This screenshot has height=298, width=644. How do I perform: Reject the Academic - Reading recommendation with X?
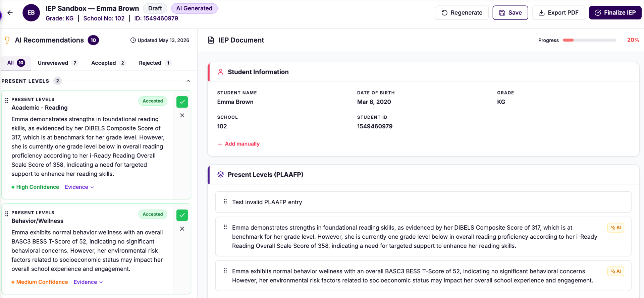[182, 115]
